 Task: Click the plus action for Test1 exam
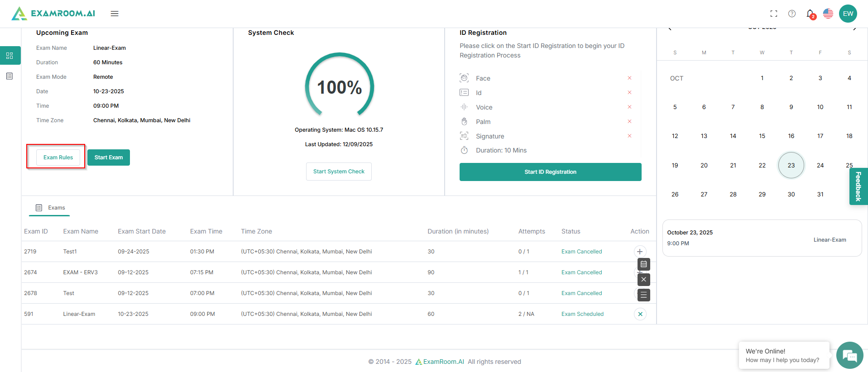(x=640, y=252)
